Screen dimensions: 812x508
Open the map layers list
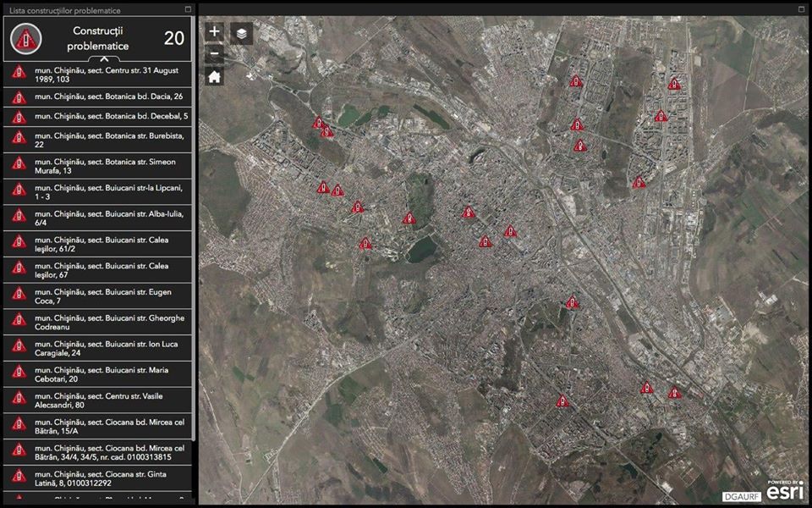tap(242, 34)
